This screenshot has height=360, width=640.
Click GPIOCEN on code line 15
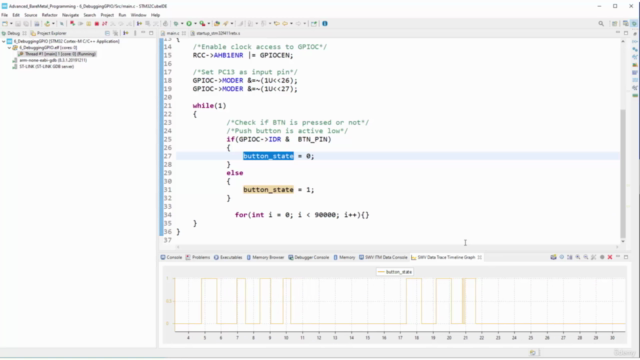click(x=276, y=56)
